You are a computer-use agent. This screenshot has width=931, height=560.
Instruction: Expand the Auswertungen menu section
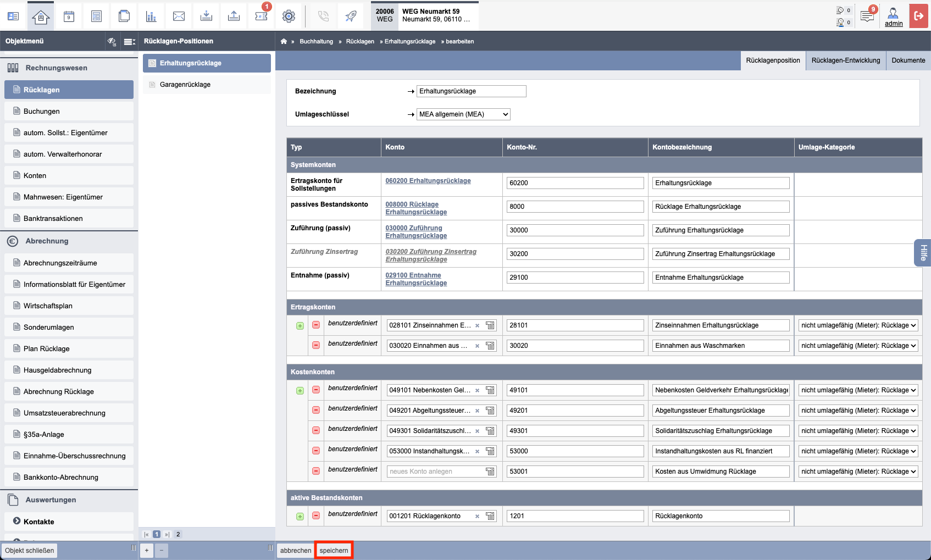(69, 500)
